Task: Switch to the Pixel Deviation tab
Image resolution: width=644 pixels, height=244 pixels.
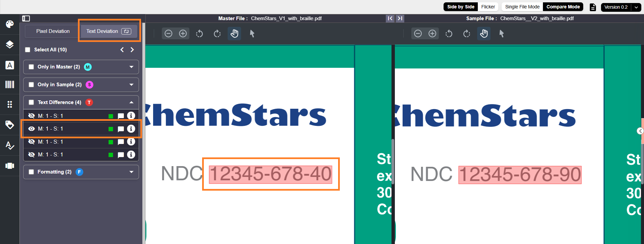Action: 53,31
